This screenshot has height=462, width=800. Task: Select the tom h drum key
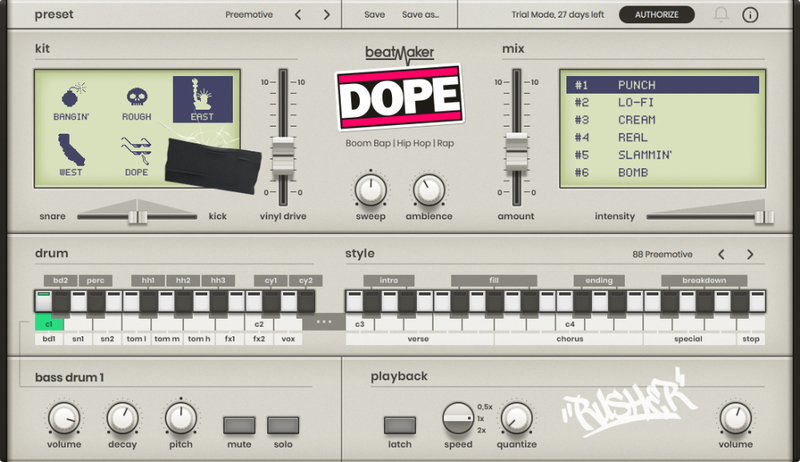click(199, 339)
